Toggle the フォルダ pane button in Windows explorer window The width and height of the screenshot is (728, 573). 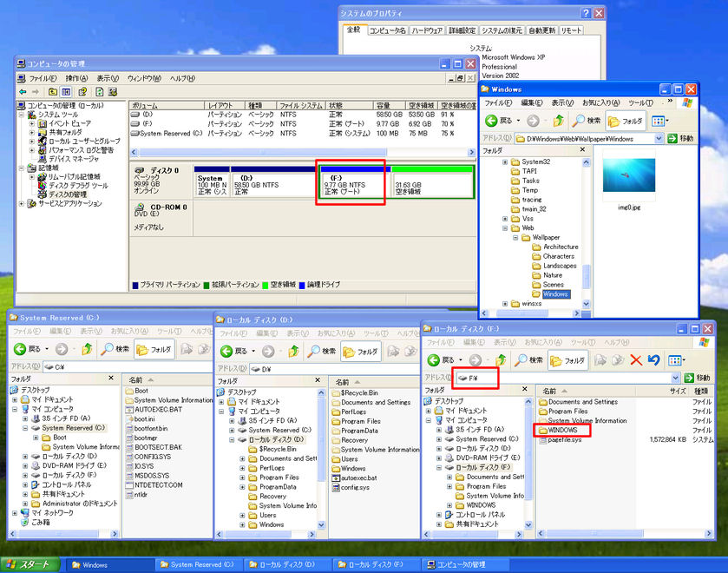tap(626, 122)
